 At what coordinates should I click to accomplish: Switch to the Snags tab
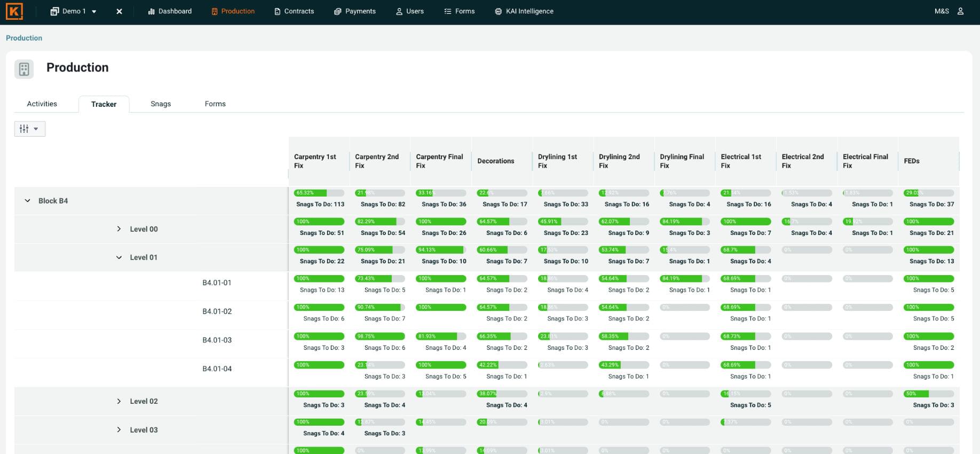tap(161, 104)
